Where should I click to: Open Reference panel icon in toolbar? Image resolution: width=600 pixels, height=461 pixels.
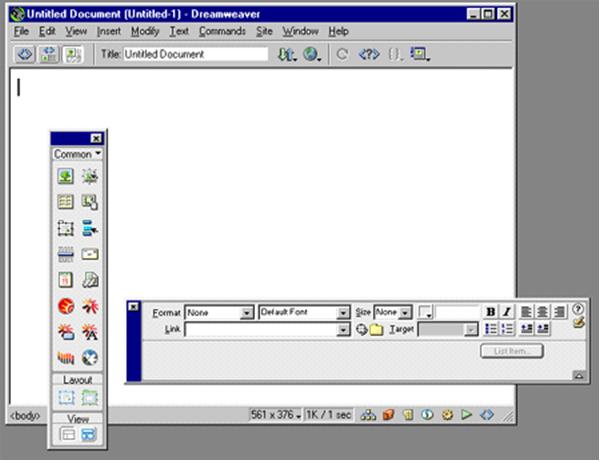click(369, 54)
